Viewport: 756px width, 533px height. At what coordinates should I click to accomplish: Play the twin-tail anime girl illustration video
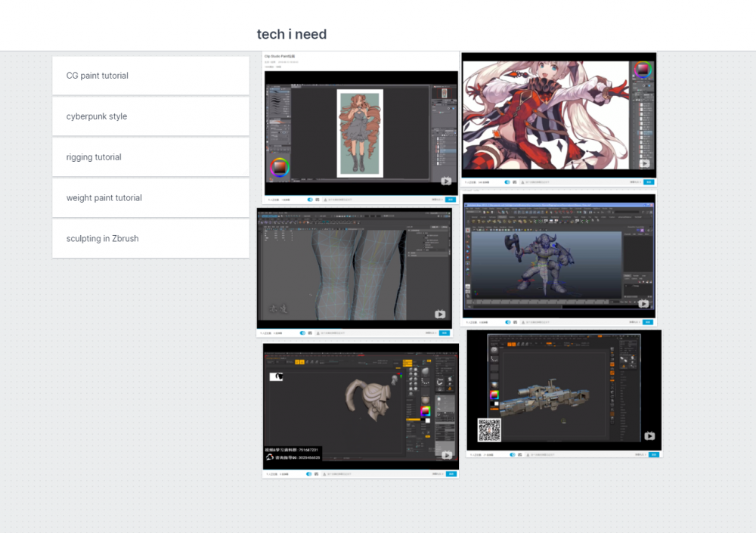(x=645, y=163)
